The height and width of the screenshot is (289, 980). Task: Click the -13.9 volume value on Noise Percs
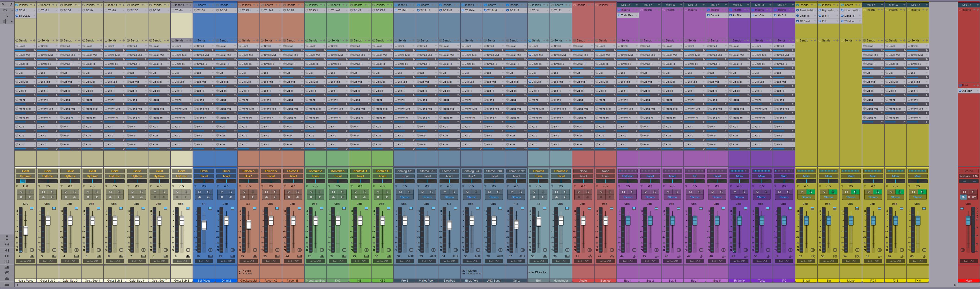pyautogui.click(x=25, y=204)
